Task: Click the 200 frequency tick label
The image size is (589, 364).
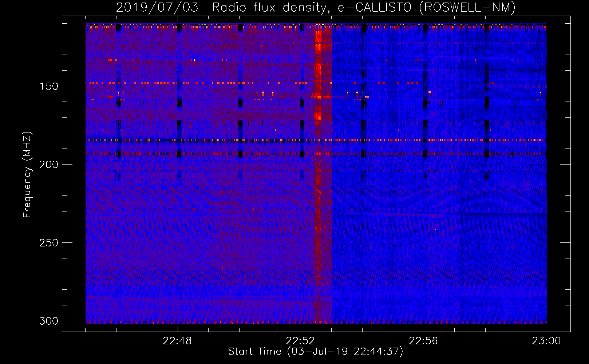Action: click(x=48, y=165)
